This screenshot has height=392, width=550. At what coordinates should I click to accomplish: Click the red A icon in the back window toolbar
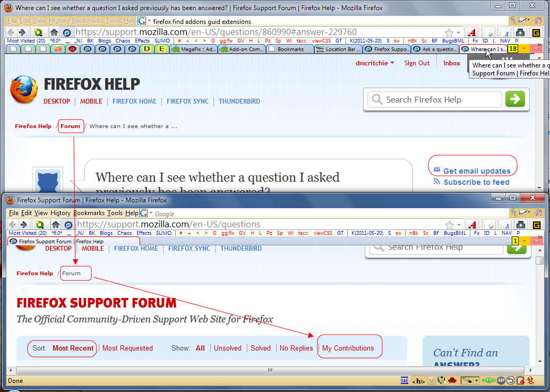(x=472, y=32)
